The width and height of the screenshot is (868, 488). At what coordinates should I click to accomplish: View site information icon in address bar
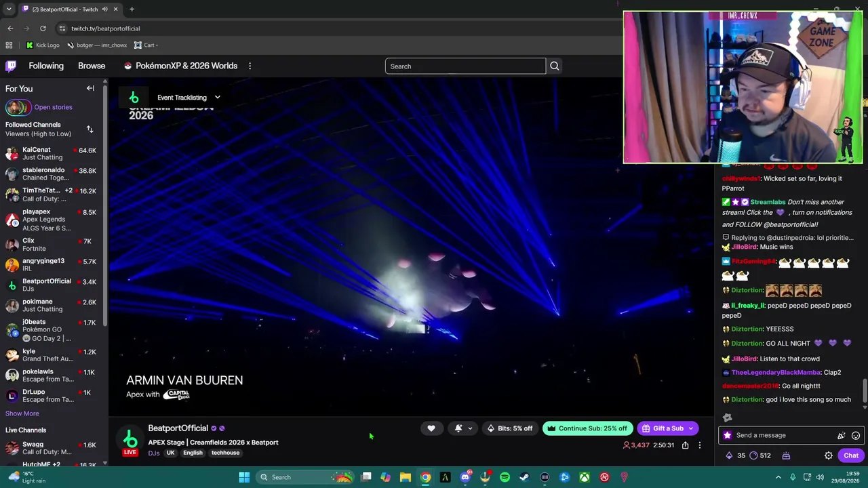[62, 28]
